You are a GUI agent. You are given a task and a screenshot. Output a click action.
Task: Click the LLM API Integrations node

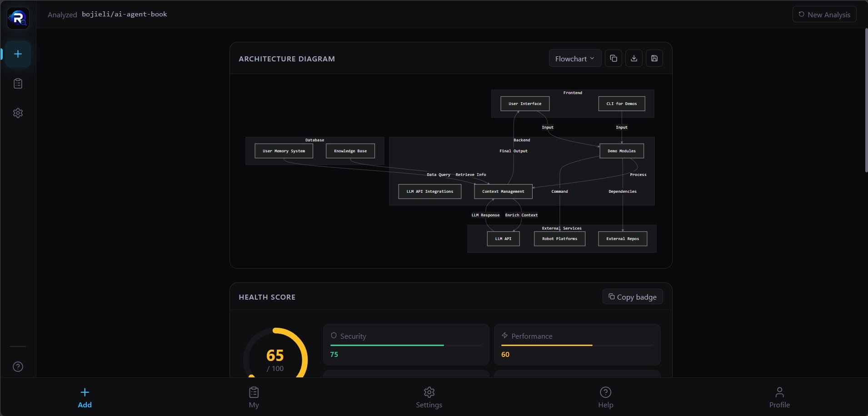point(430,191)
